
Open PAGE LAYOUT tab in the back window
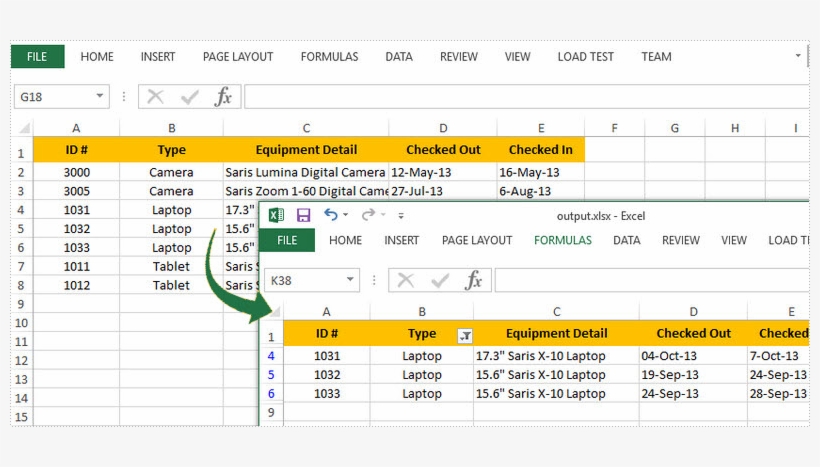pos(238,56)
